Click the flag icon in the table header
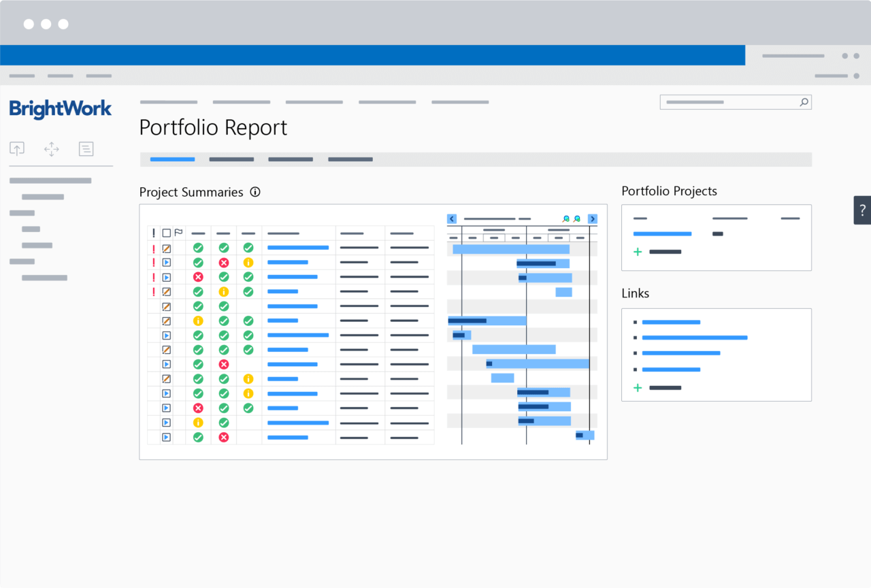Viewport: 871px width, 588px height. 178,233
